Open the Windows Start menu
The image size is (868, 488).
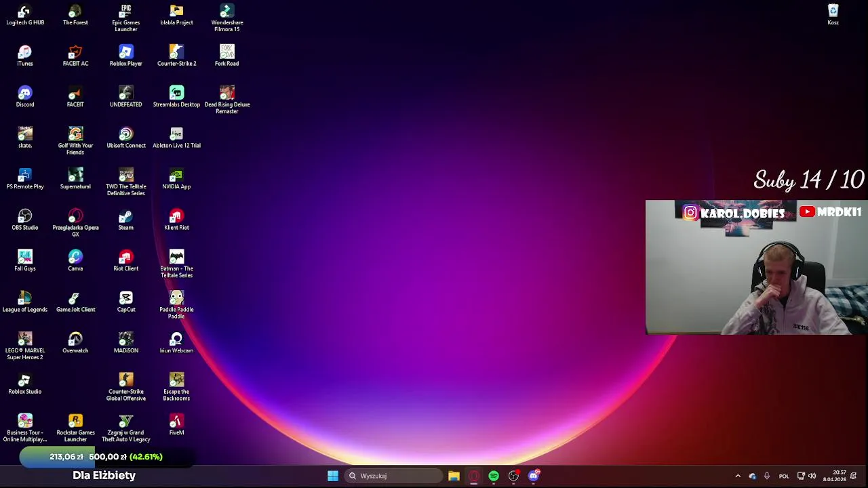click(333, 476)
